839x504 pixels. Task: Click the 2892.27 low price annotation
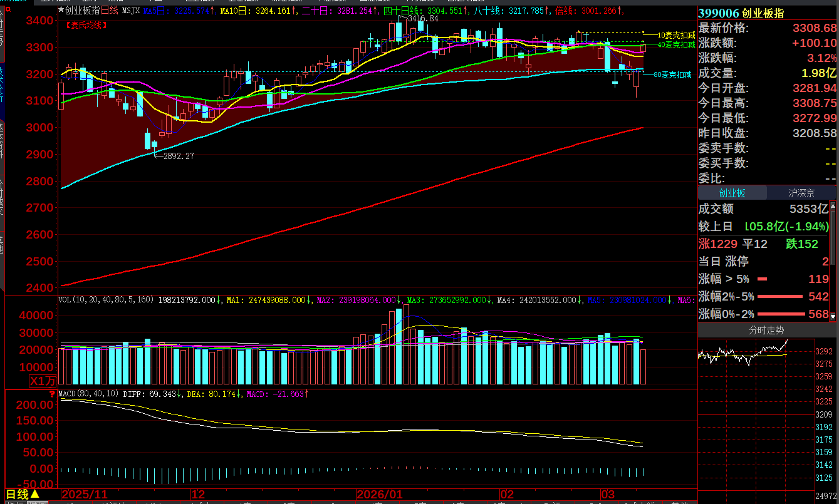(178, 156)
